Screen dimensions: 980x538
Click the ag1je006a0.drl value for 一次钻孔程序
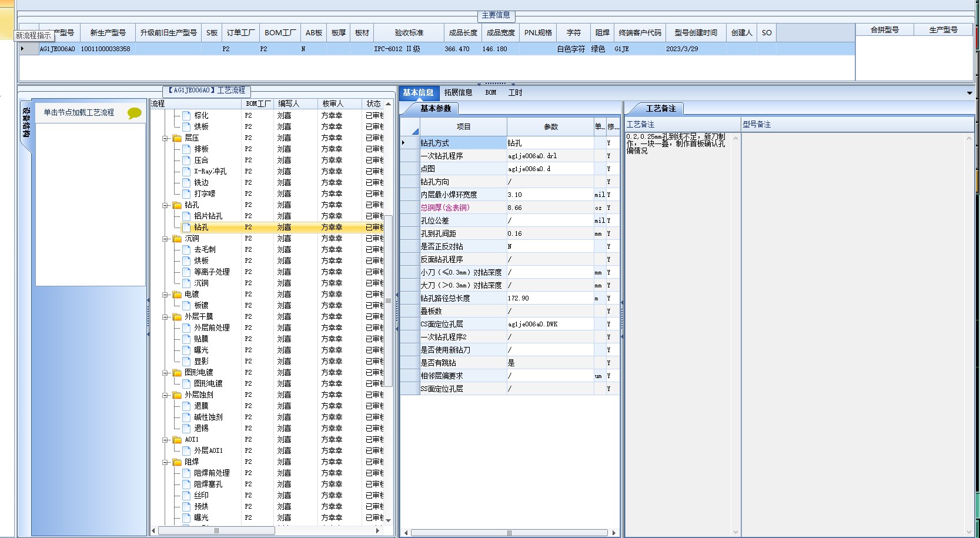click(551, 156)
